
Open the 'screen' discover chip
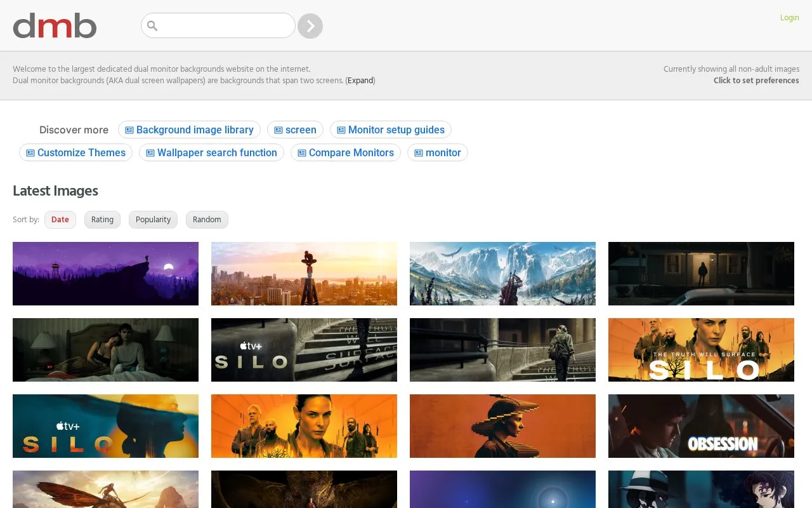click(x=295, y=130)
